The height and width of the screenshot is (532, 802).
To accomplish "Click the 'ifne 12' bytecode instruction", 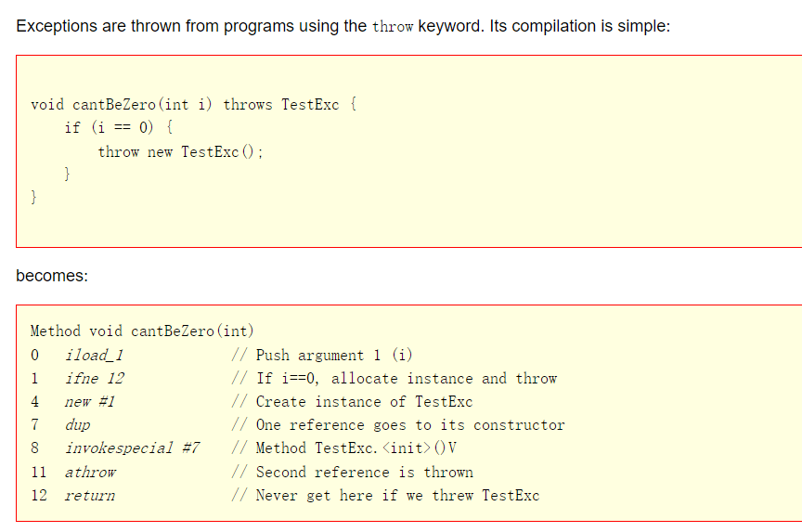I will (x=94, y=378).
